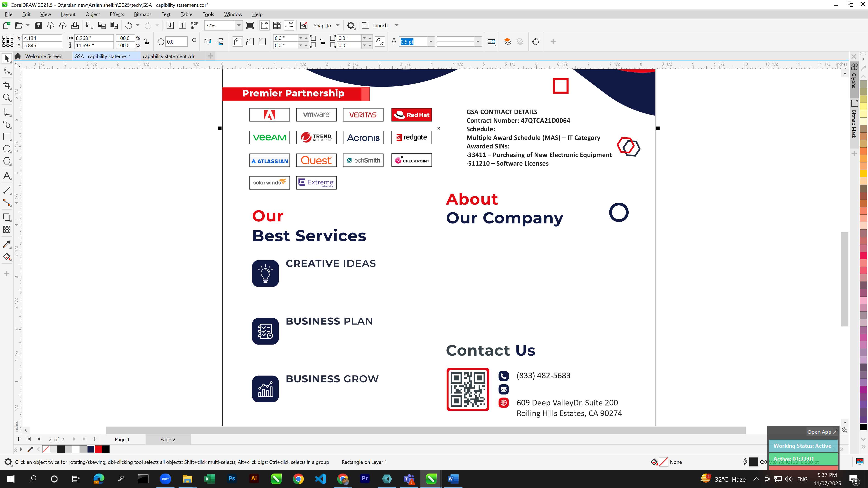Screen dimensions: 868x488
Task: Select the Polygon tool
Action: click(x=7, y=161)
